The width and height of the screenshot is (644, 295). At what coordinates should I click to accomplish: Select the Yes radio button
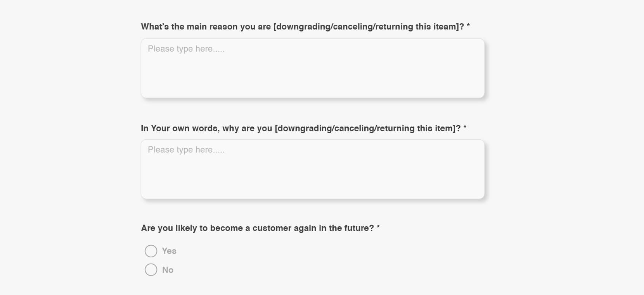[x=151, y=251]
